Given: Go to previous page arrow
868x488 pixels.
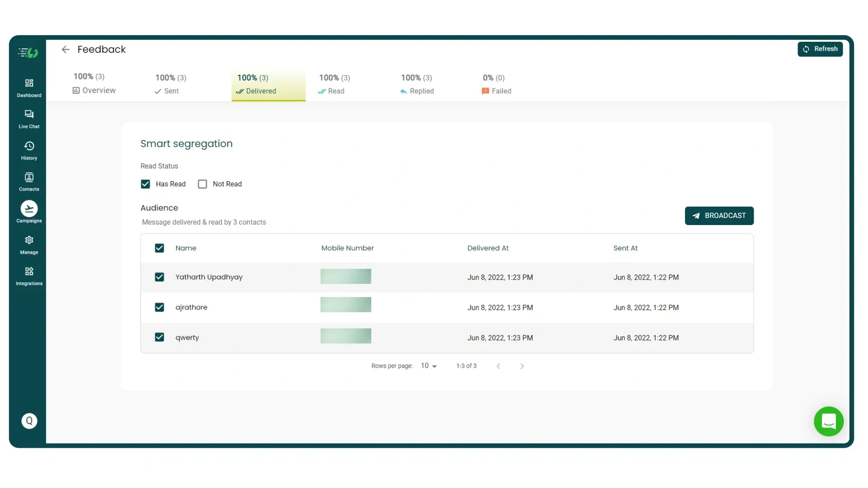Looking at the screenshot, I should 498,366.
